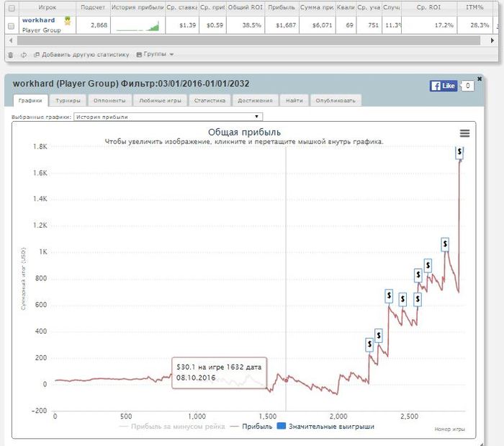Click the $ marker at the chart's highest peak
The height and width of the screenshot is (446, 504).
(459, 152)
